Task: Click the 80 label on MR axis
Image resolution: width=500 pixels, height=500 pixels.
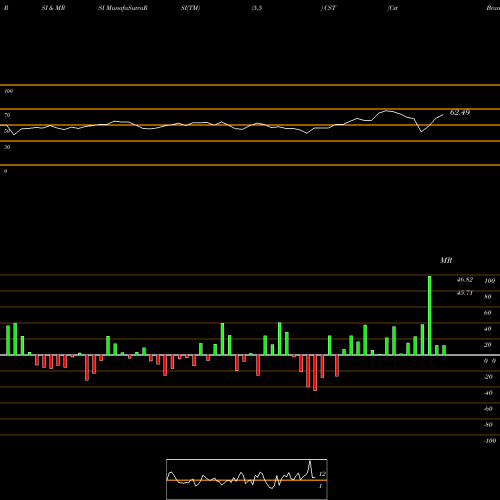Action: click(488, 297)
